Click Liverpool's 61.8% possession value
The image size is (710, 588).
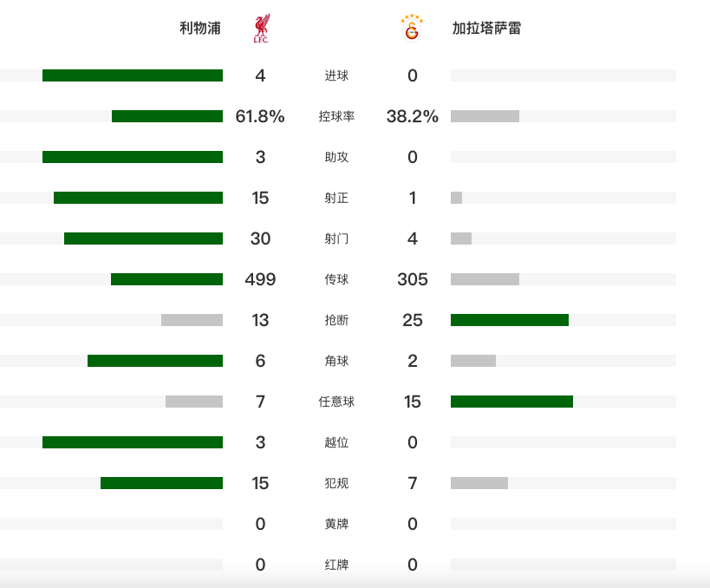coord(260,116)
